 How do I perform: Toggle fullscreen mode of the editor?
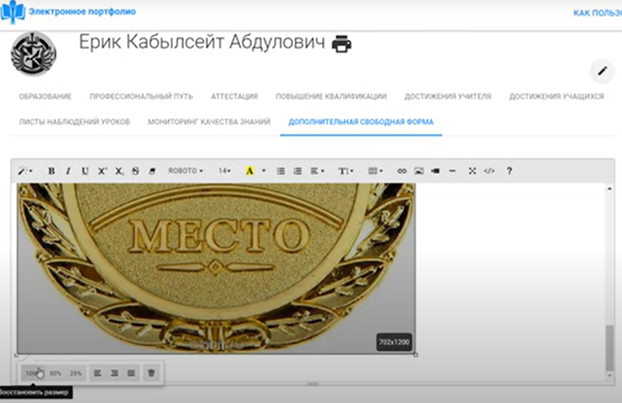[473, 171]
